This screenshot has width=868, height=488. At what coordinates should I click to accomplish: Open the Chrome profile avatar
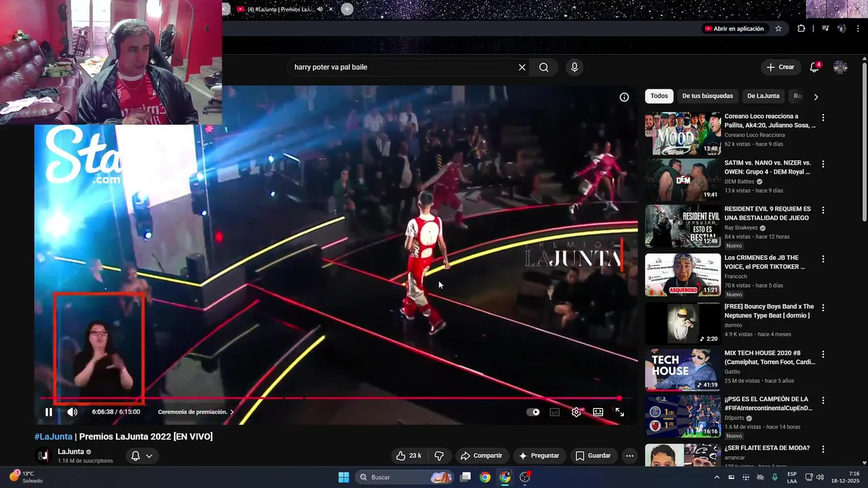842,28
